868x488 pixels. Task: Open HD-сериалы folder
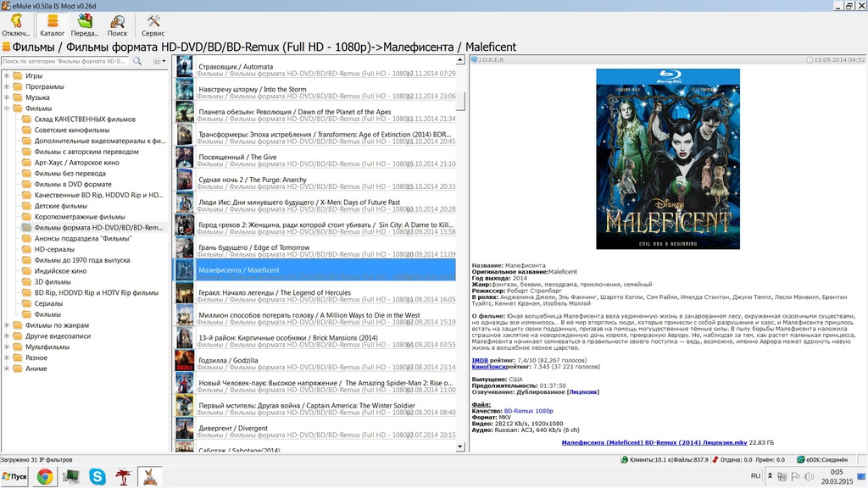point(48,249)
